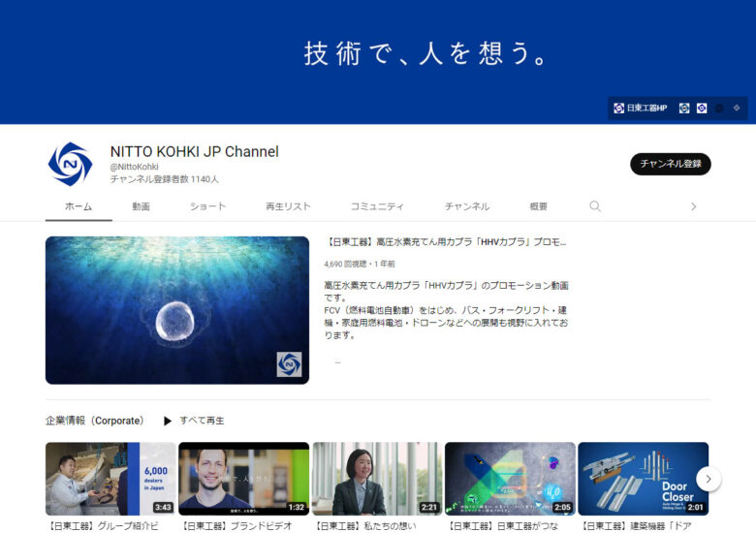This screenshot has width=756, height=533.
Task: Open the 概要 tab
Action: (538, 206)
